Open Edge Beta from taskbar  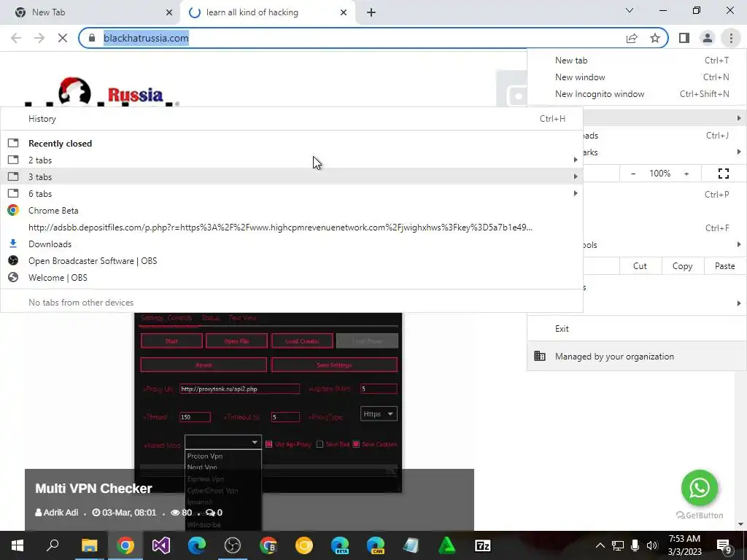tap(340, 545)
